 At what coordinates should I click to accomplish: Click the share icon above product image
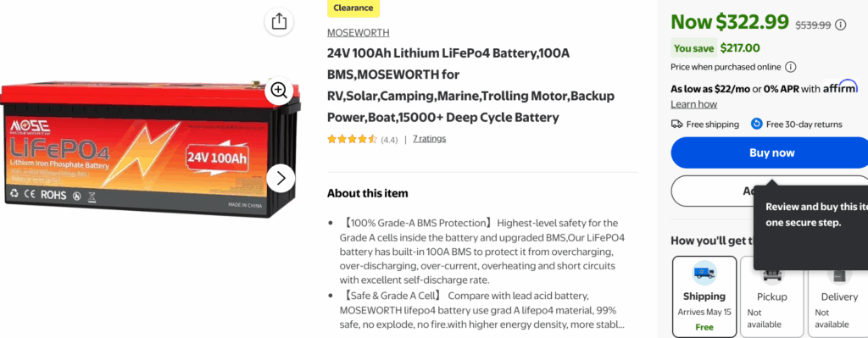coord(280,21)
